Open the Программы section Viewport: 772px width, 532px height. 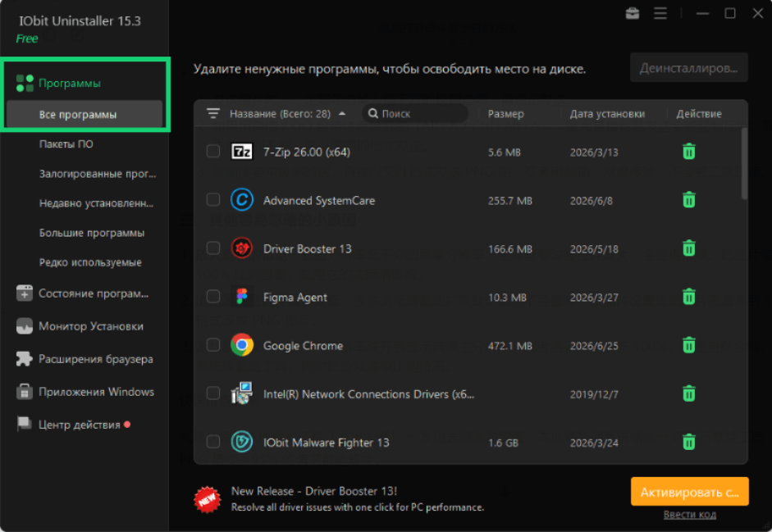tap(70, 83)
